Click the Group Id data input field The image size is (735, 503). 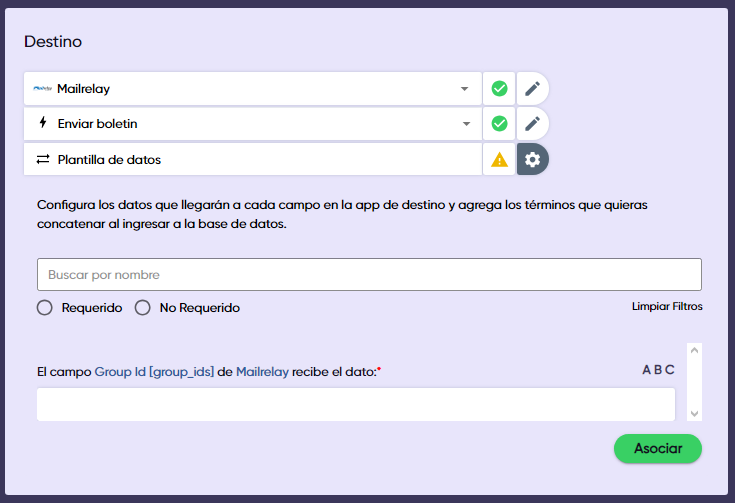click(x=355, y=405)
